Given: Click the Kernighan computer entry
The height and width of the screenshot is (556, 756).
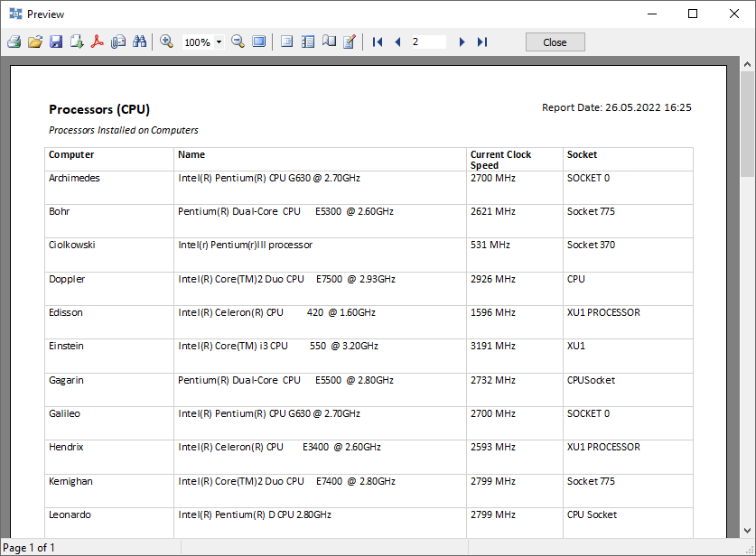Looking at the screenshot, I should (70, 482).
